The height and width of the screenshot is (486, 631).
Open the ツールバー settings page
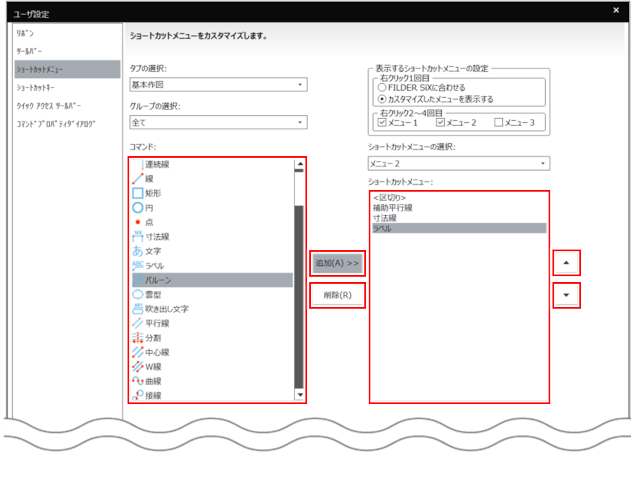(x=29, y=52)
